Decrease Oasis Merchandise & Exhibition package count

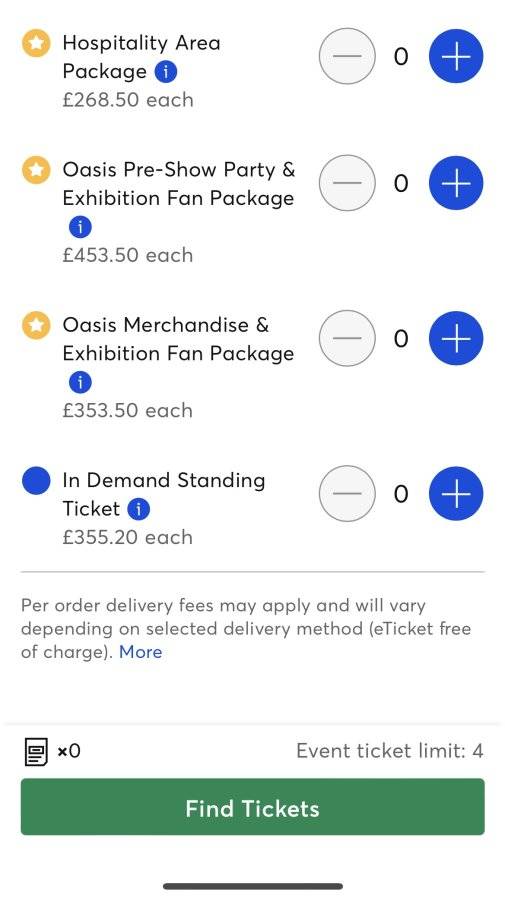pyautogui.click(x=347, y=338)
